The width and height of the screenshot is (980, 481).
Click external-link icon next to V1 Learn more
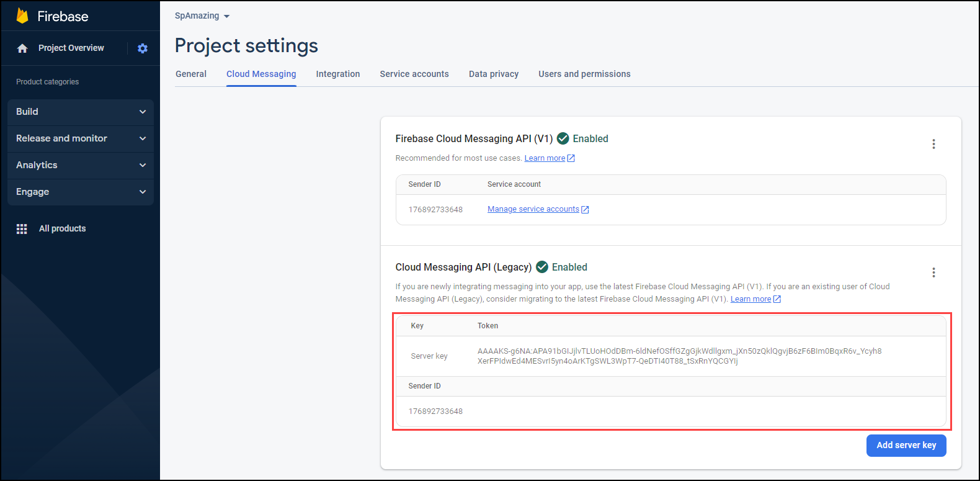(571, 158)
